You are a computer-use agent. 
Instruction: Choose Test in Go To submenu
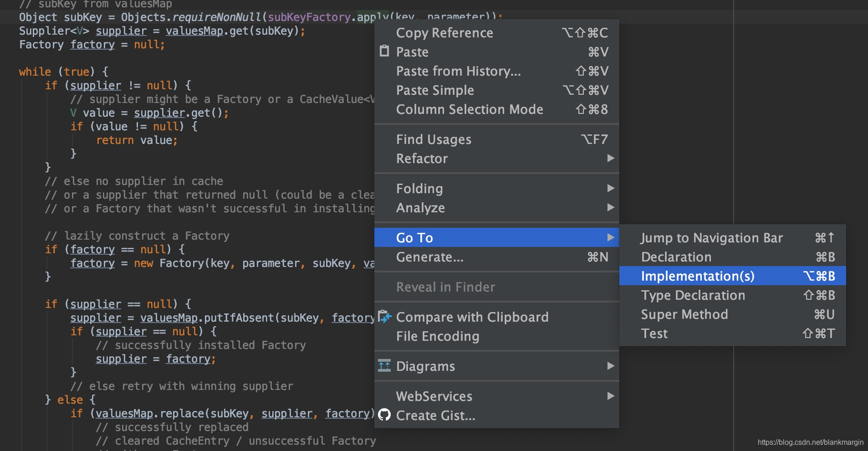click(732, 333)
